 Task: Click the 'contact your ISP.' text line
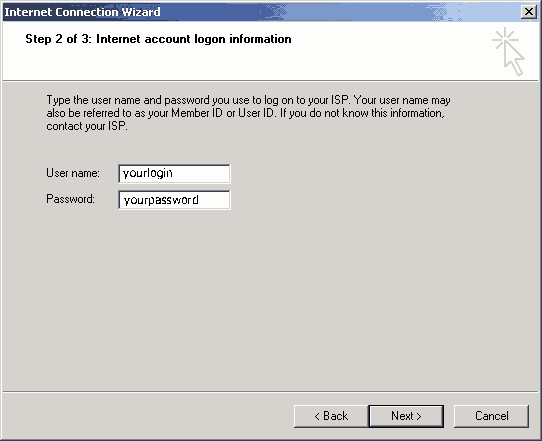(87, 126)
